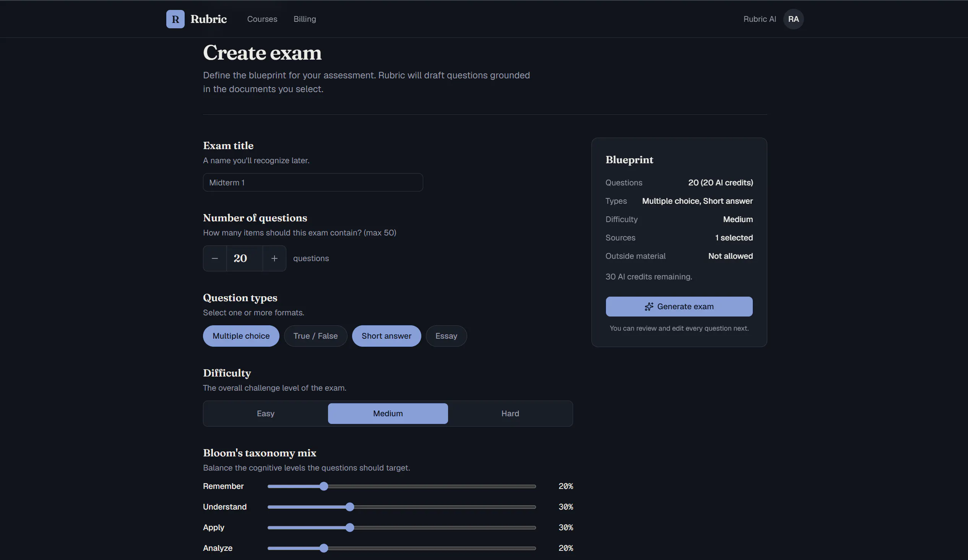Image resolution: width=968 pixels, height=560 pixels.
Task: Focus the Exam title input field
Action: (x=313, y=182)
